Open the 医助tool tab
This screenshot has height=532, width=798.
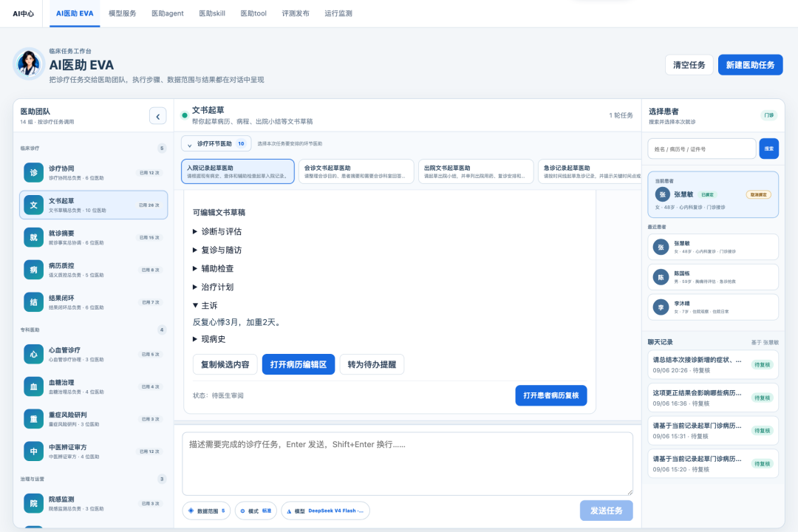pos(253,14)
